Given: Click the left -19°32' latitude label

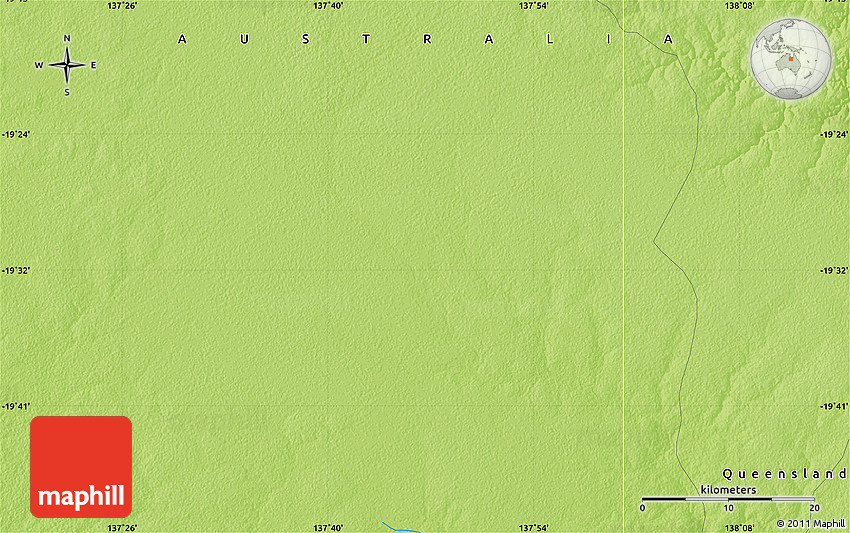Looking at the screenshot, I should tap(16, 270).
